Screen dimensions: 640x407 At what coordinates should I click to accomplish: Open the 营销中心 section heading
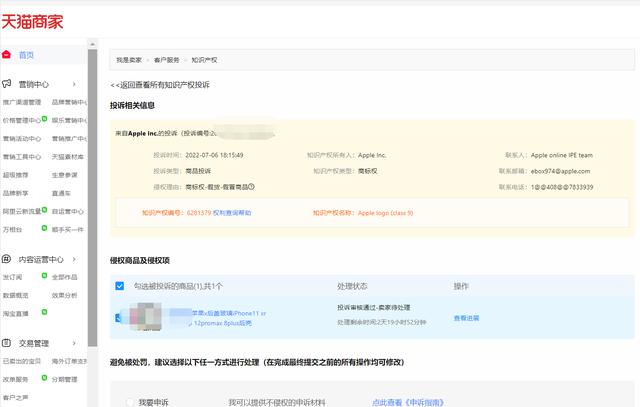pyautogui.click(x=33, y=84)
